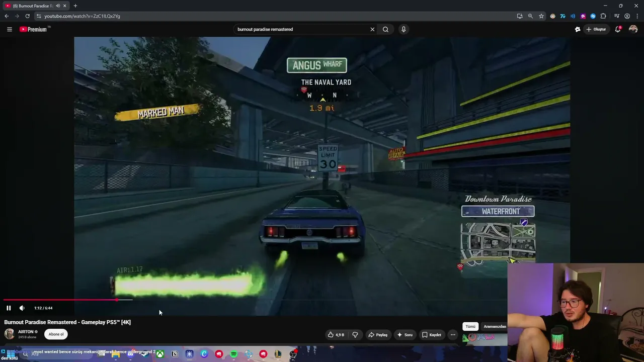Open YouTube notifications bell
Viewport: 644px width, 362px height.
pos(618,29)
